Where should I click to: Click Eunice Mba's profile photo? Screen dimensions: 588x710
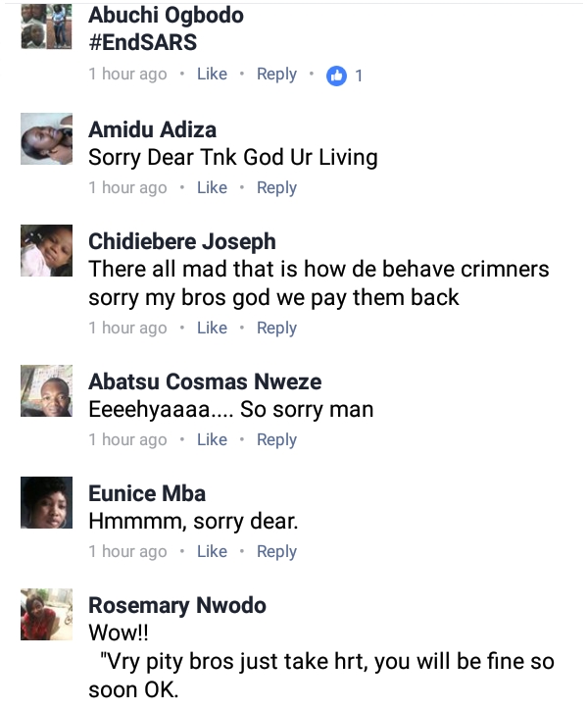47,503
